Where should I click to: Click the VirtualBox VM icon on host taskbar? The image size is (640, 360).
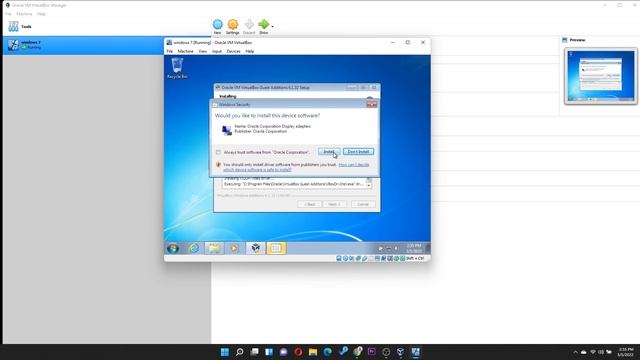[x=416, y=352]
